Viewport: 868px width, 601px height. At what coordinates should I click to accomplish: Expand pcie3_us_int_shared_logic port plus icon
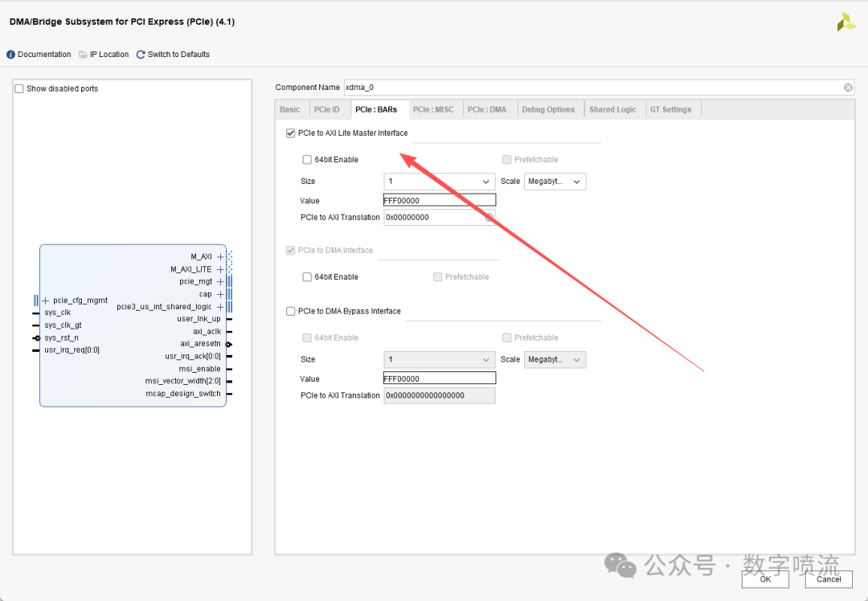coord(220,307)
